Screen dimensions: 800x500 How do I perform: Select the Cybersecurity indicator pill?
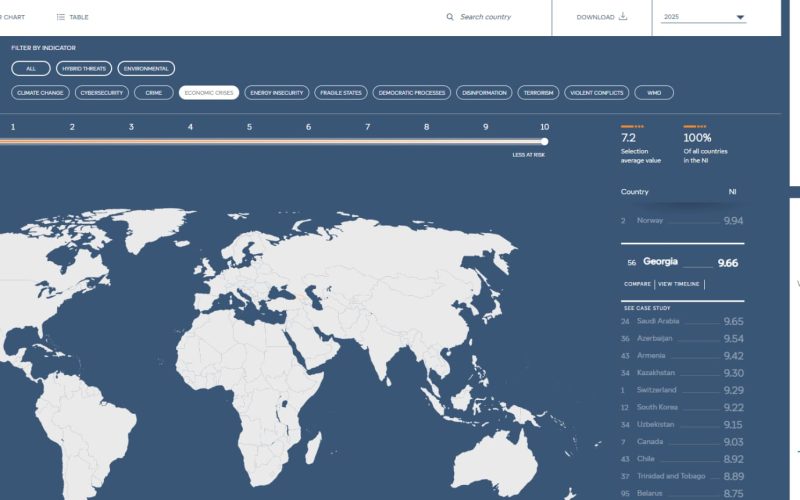(102, 93)
